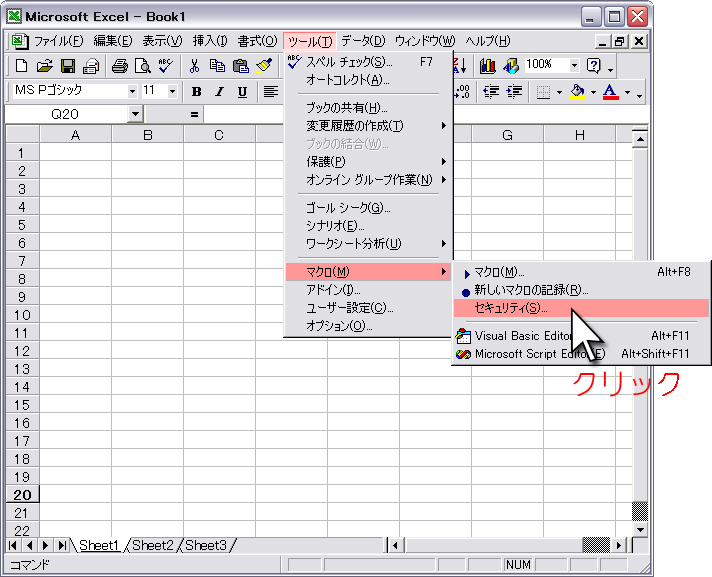Viewport: 712px width, 577px height.
Task: Select row 20 header
Action: (x=22, y=494)
